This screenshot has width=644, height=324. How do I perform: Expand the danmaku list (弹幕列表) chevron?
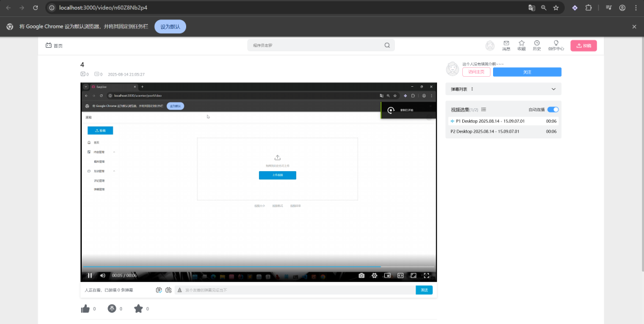pos(553,89)
